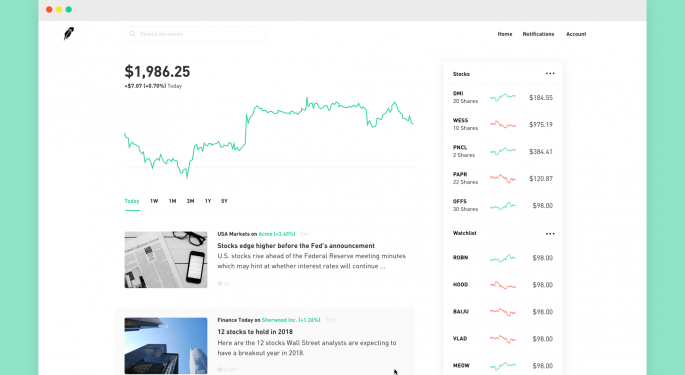Viewport: 685px width, 375px height.
Task: Open the Stocks panel three-dot menu
Action: click(x=550, y=73)
